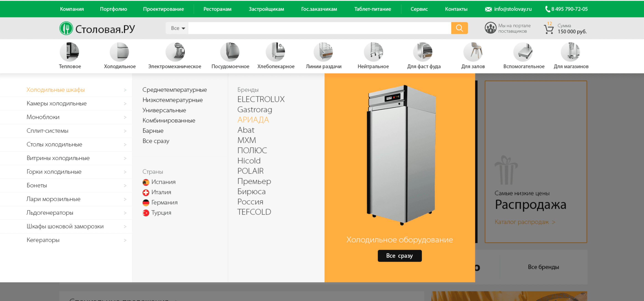Click the Для залов chair icon

(473, 52)
